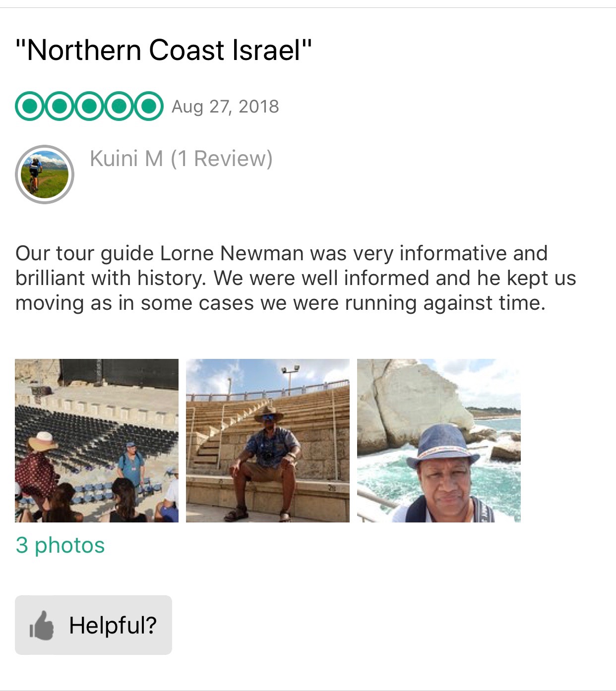This screenshot has width=616, height=691.
Task: Click the fifth (last) rating bubble
Action: point(148,106)
